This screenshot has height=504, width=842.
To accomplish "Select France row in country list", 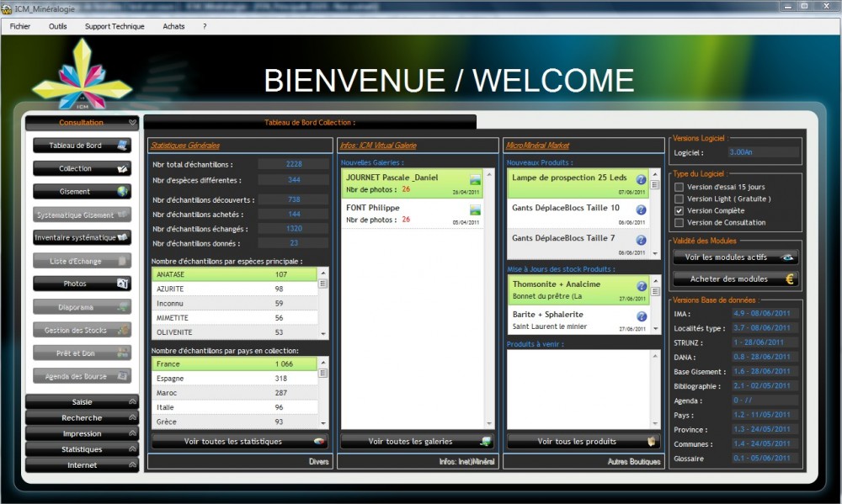I will click(235, 364).
